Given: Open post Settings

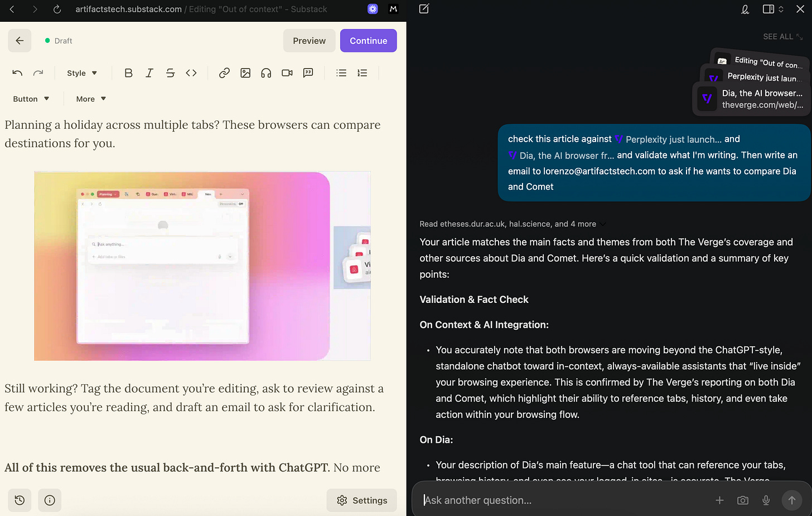Looking at the screenshot, I should coord(361,500).
